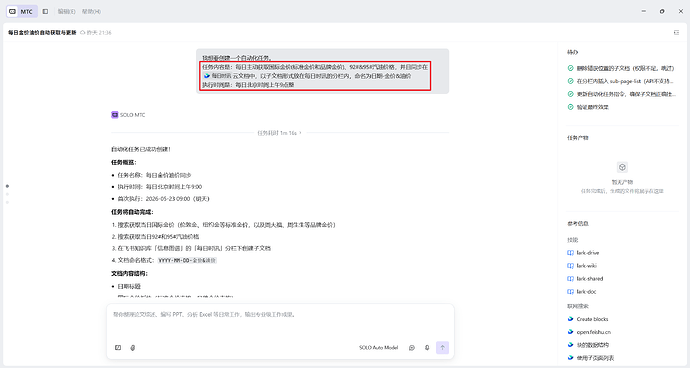
Task: Select todo item 验证最终效果 text
Action: point(592,107)
